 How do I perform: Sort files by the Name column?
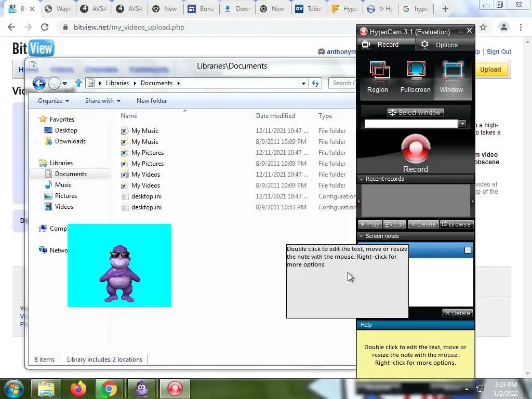(x=129, y=116)
